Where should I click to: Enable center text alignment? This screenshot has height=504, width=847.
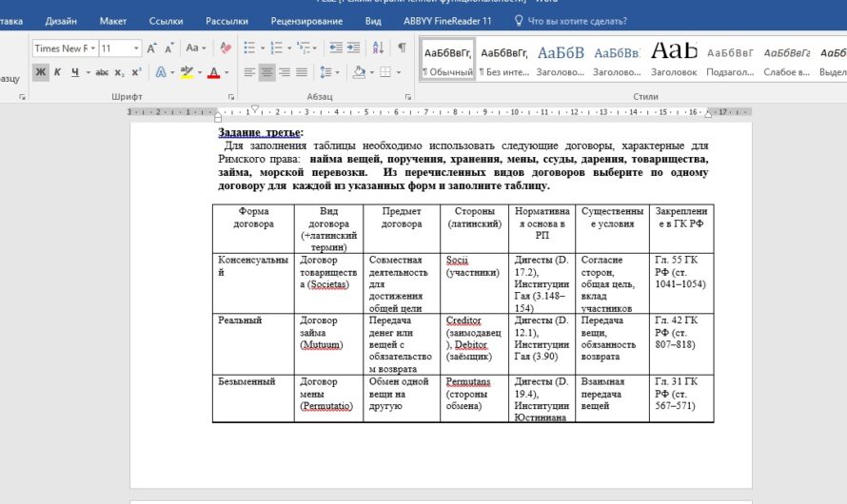(x=266, y=72)
